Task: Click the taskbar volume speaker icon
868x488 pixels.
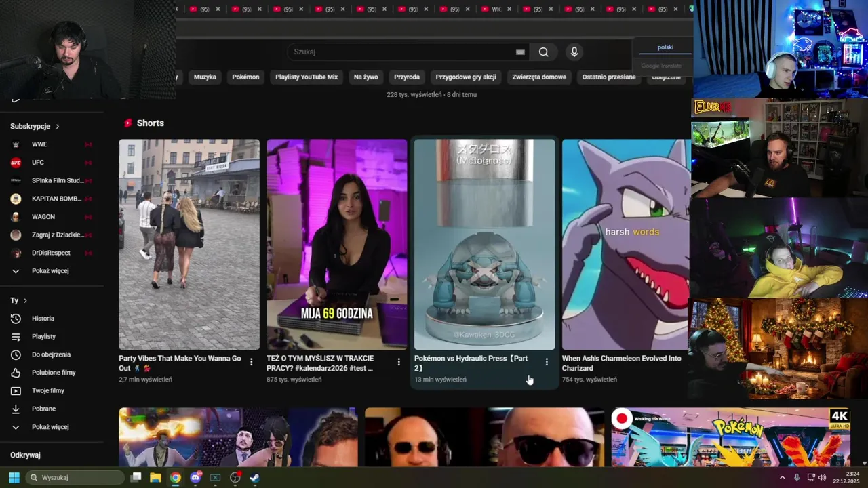Action: click(822, 478)
